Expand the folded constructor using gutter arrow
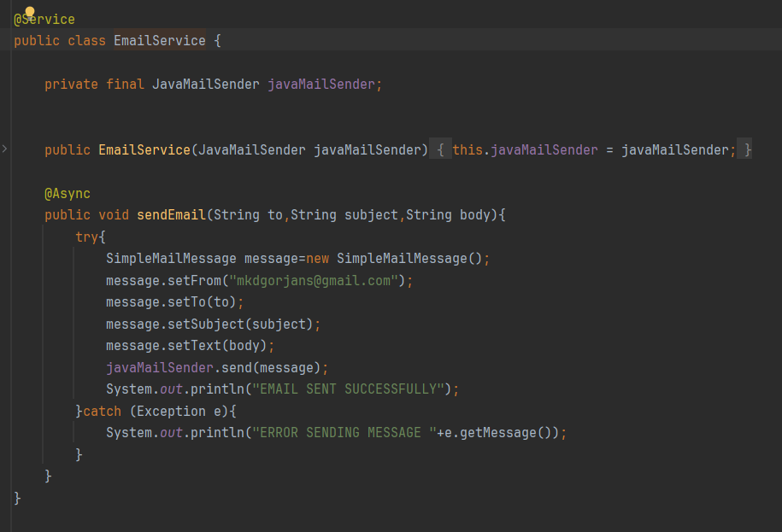 4,149
